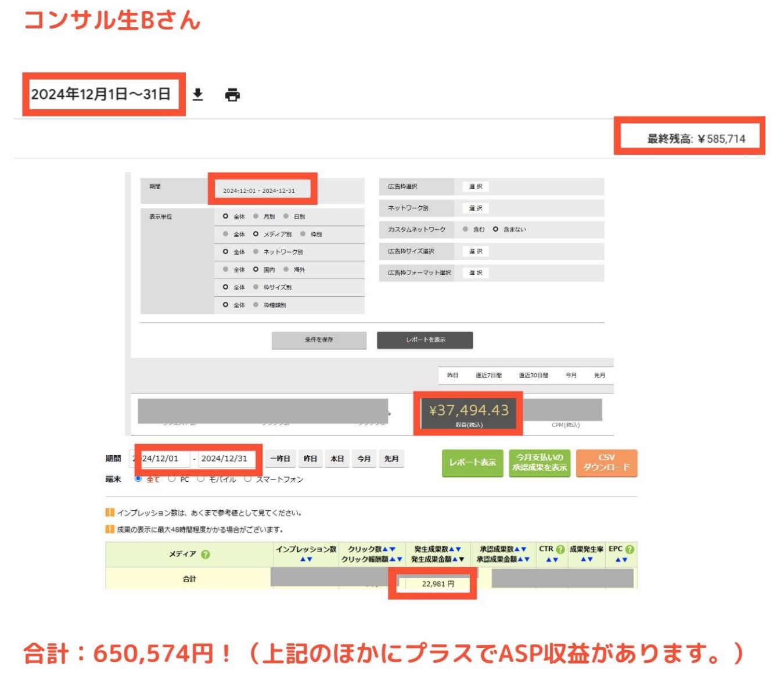Open the 広告枠サイズ選択 selector

pos(475,251)
